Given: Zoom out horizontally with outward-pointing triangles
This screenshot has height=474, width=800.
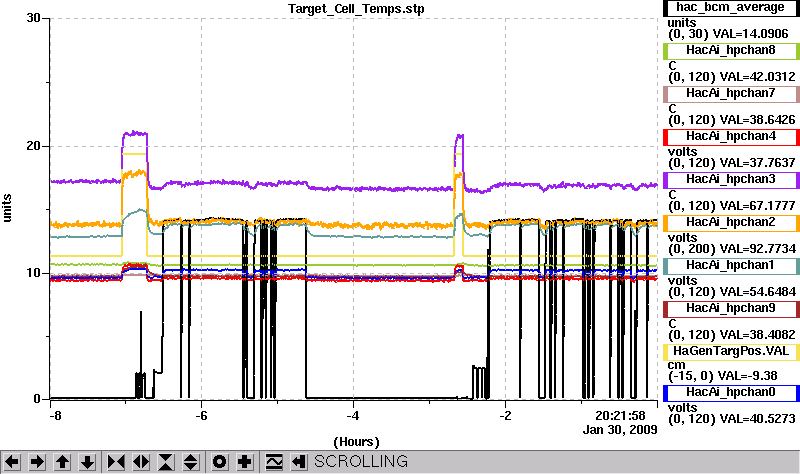Looking at the screenshot, I should 141,462.
